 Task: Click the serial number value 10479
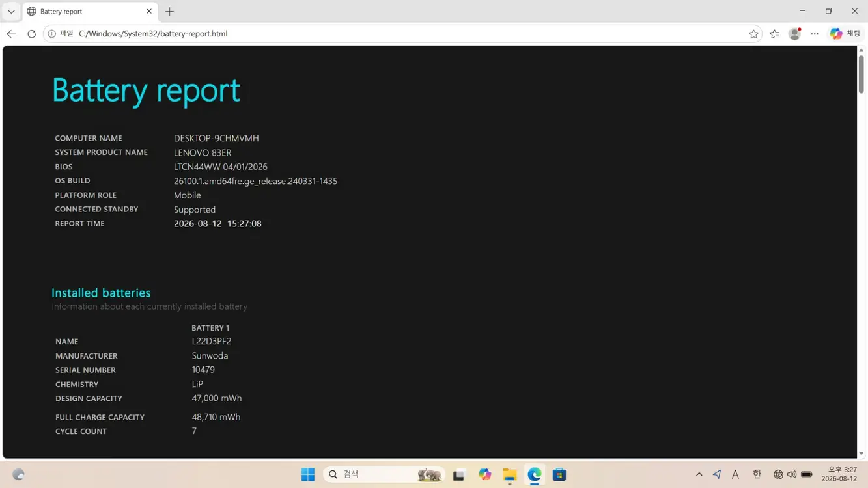[x=203, y=370]
